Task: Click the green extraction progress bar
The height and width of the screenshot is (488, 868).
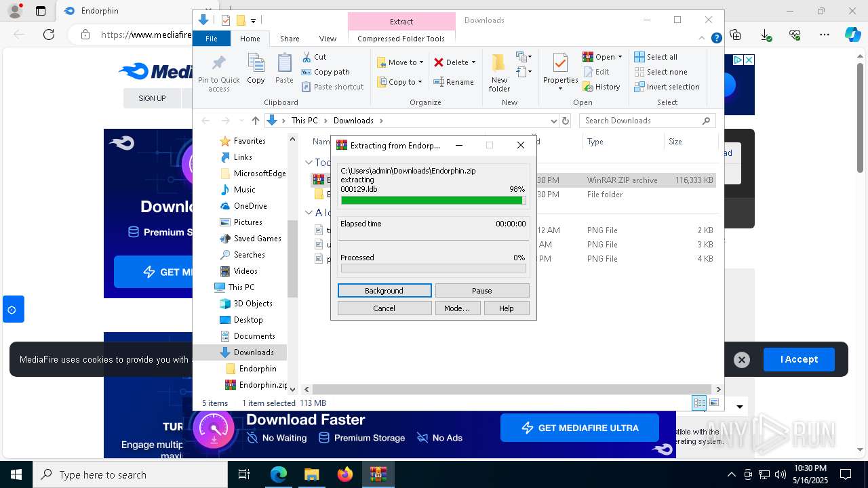Action: pyautogui.click(x=433, y=201)
